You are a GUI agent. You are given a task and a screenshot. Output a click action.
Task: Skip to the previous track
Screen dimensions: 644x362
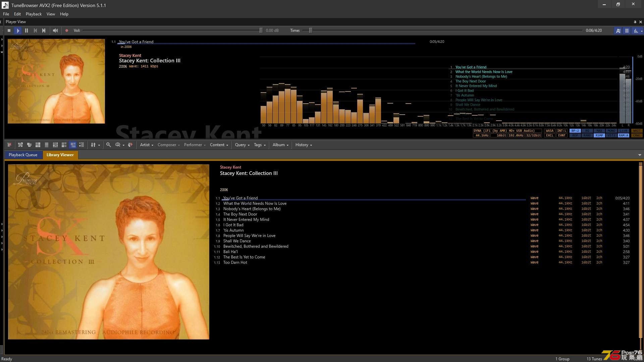35,31
